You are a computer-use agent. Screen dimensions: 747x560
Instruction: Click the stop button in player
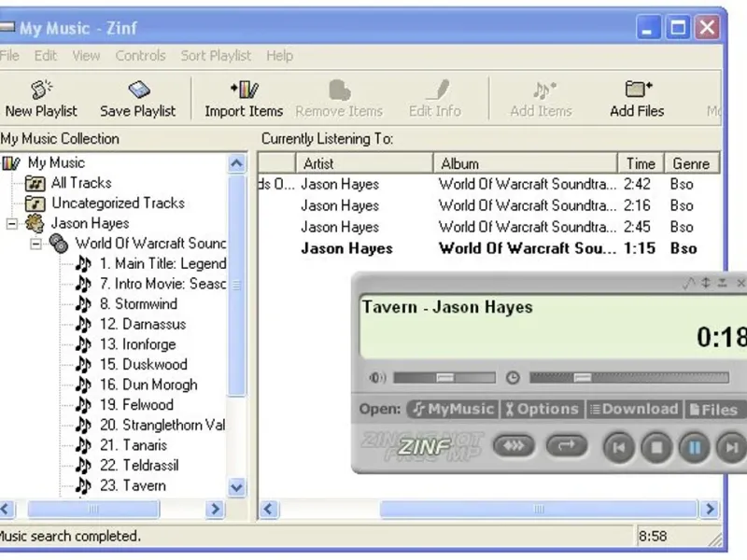coord(656,448)
